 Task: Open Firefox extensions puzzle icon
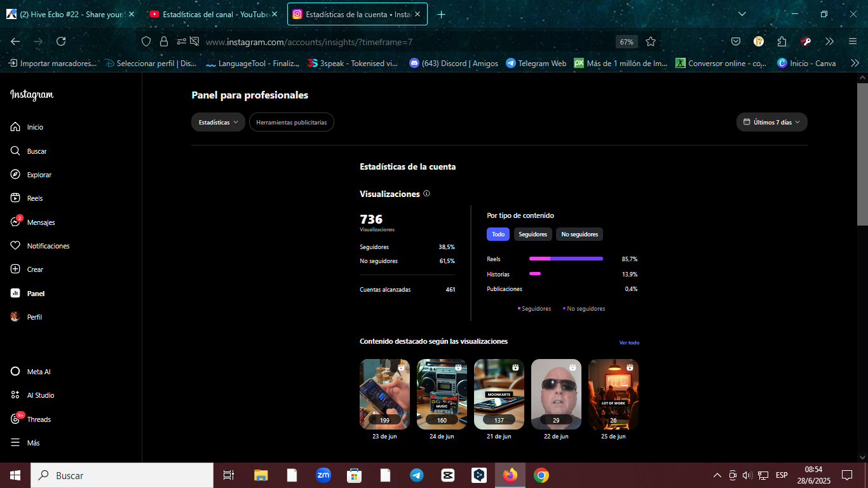(x=782, y=41)
